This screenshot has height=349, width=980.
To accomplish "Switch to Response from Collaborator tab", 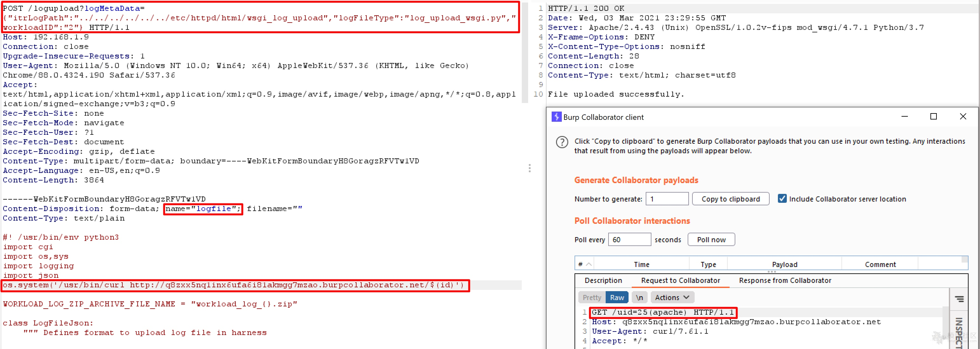I will [785, 280].
